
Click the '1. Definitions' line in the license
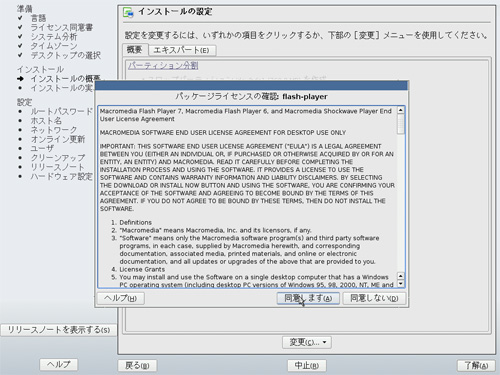[132, 222]
